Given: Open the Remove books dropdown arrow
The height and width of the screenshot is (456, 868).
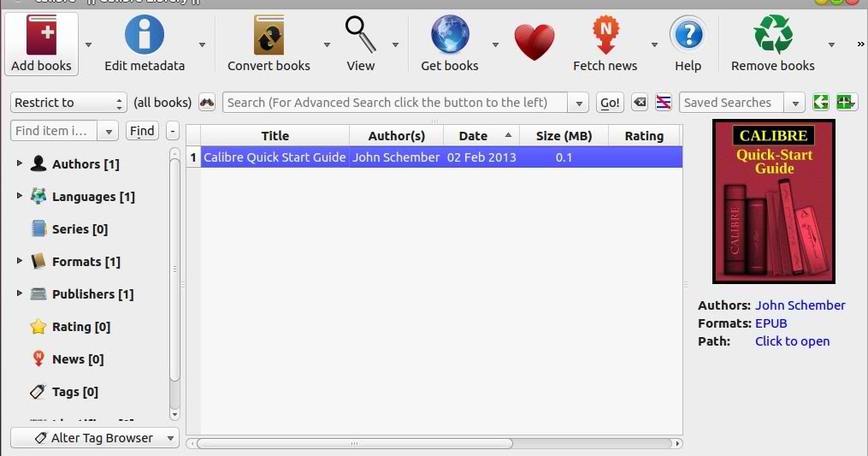Looking at the screenshot, I should point(831,44).
